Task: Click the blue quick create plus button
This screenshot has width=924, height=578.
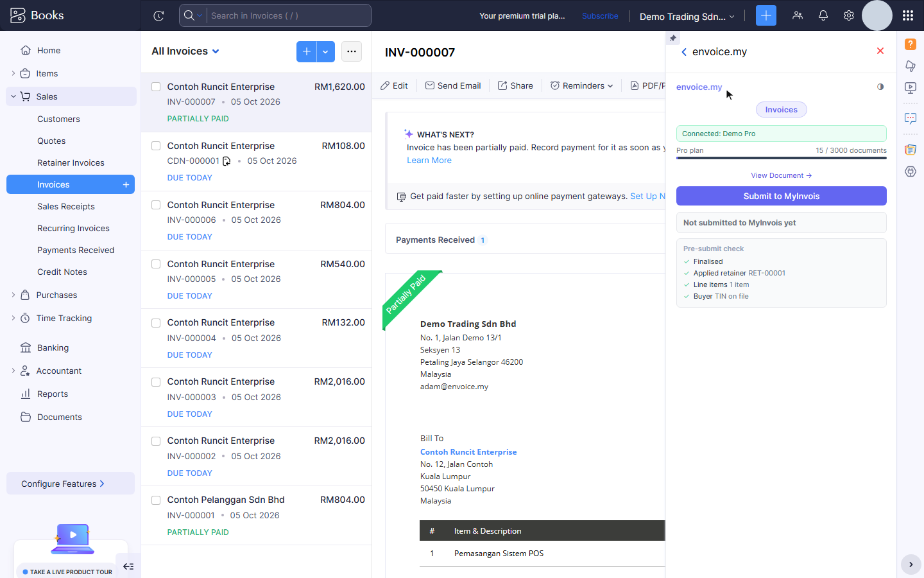Action: (x=766, y=15)
